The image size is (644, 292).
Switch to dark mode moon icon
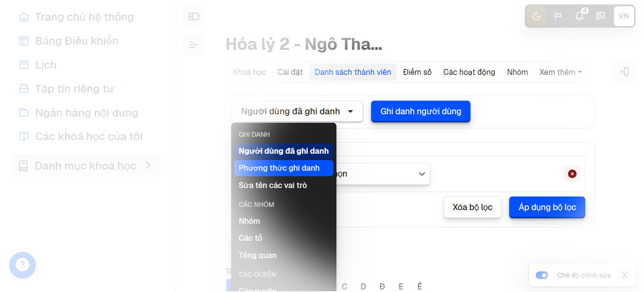[x=537, y=16]
